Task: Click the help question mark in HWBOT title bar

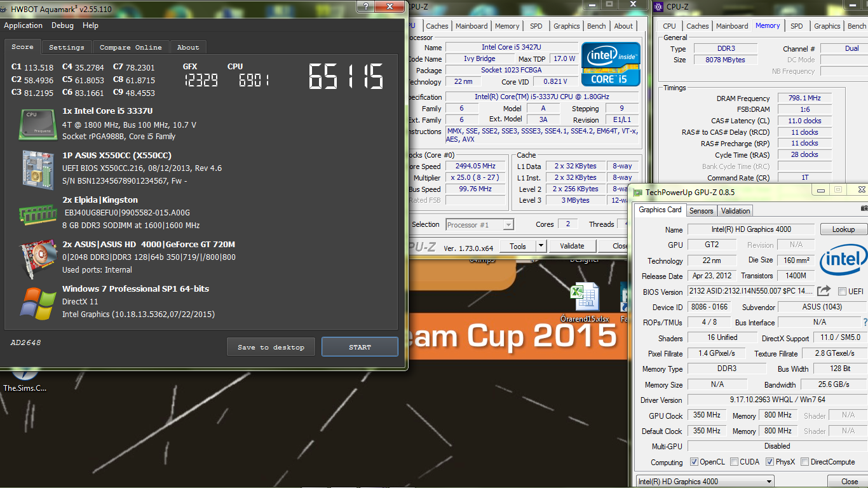Action: pyautogui.click(x=365, y=6)
